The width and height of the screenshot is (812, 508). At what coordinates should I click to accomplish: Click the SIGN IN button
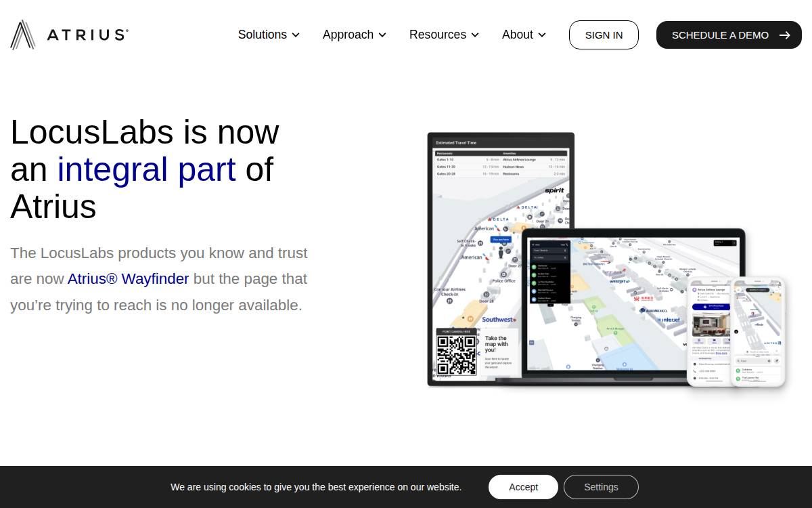(604, 35)
